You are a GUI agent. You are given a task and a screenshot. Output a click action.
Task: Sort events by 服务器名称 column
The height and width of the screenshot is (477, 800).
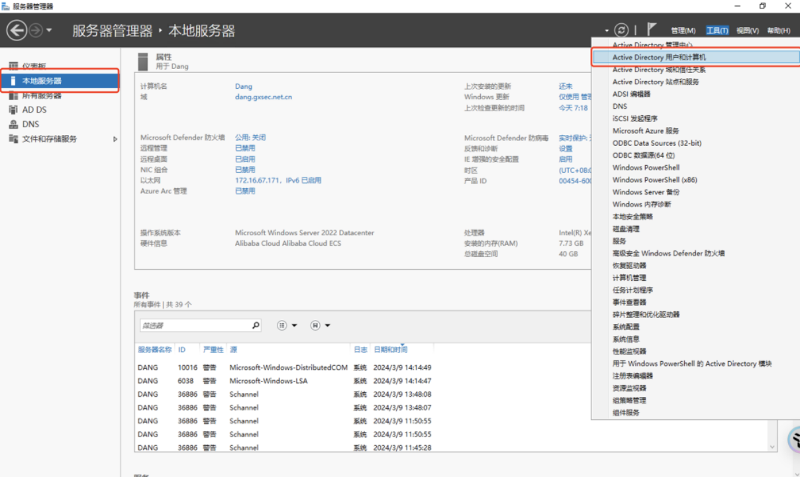coord(155,349)
